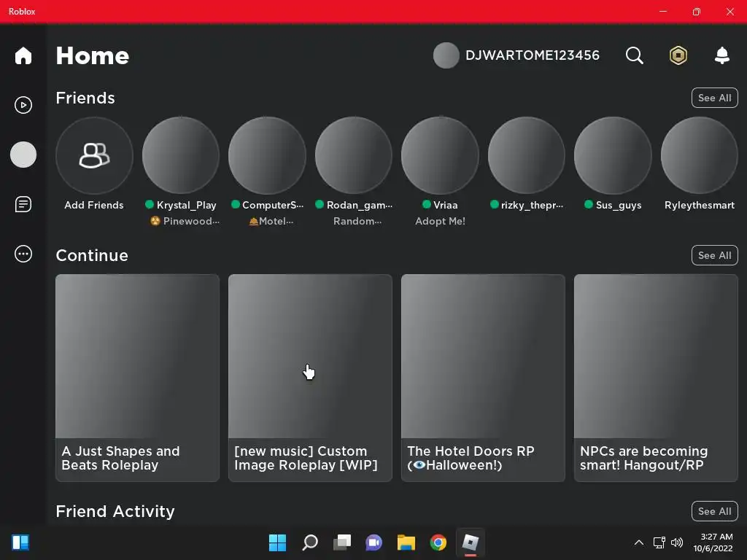The image size is (747, 560).
Task: Click the Add Friends icon
Action: click(x=94, y=155)
